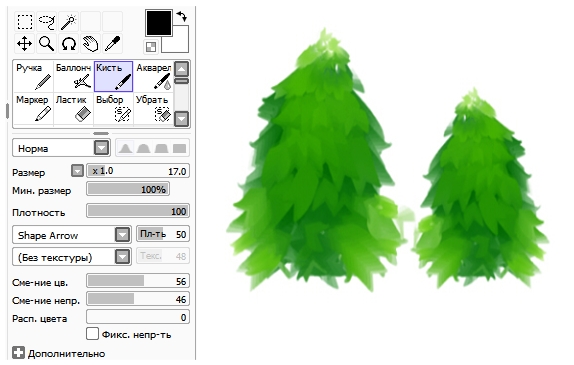Viewport: 574px width, 365px height.
Task: Select the zoom magnifier tool
Action: pos(47,44)
